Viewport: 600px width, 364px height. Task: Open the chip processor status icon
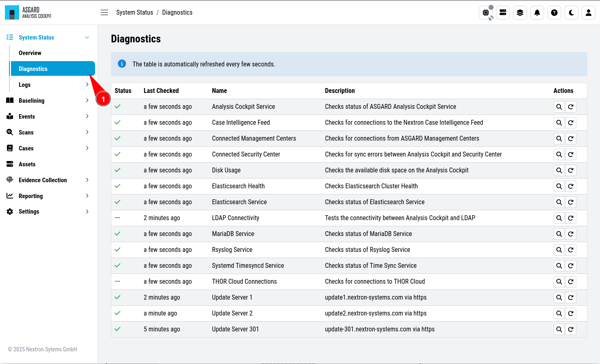tap(486, 13)
